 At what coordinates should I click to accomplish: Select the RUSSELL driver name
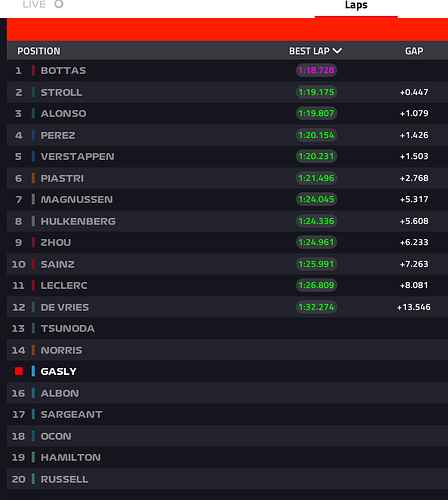point(64,479)
